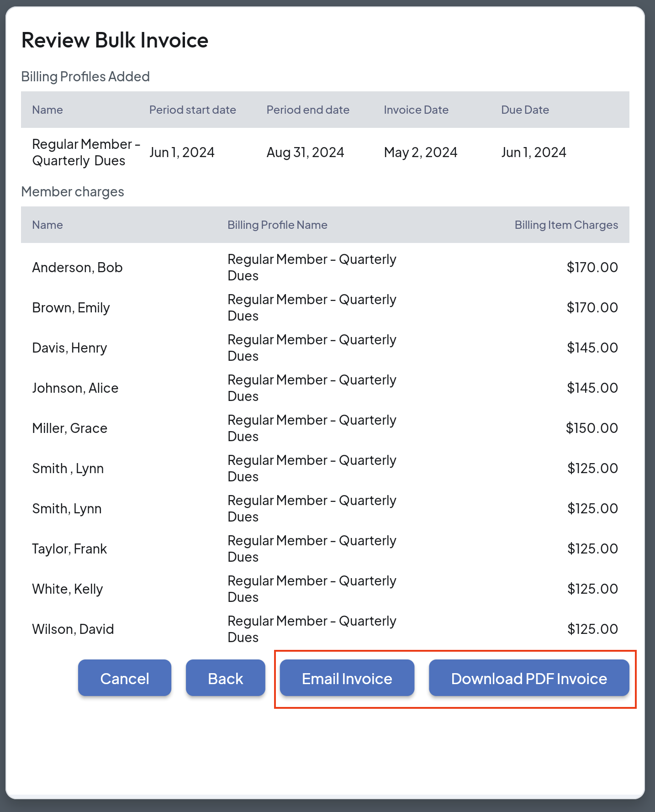Click billing profile name in Anderson, Bob row
Image resolution: width=655 pixels, height=812 pixels.
[x=312, y=267]
